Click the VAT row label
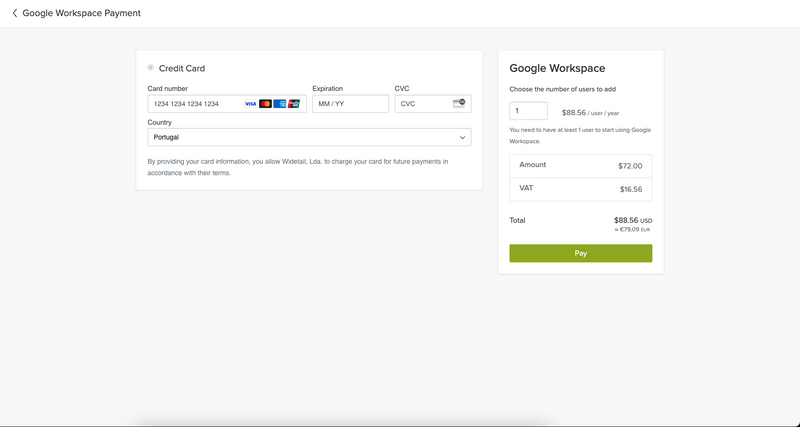This screenshot has width=800, height=427. point(526,188)
